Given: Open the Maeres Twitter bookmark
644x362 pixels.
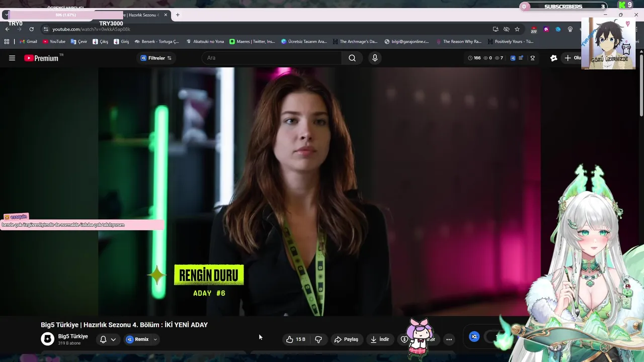Looking at the screenshot, I should coord(253,42).
